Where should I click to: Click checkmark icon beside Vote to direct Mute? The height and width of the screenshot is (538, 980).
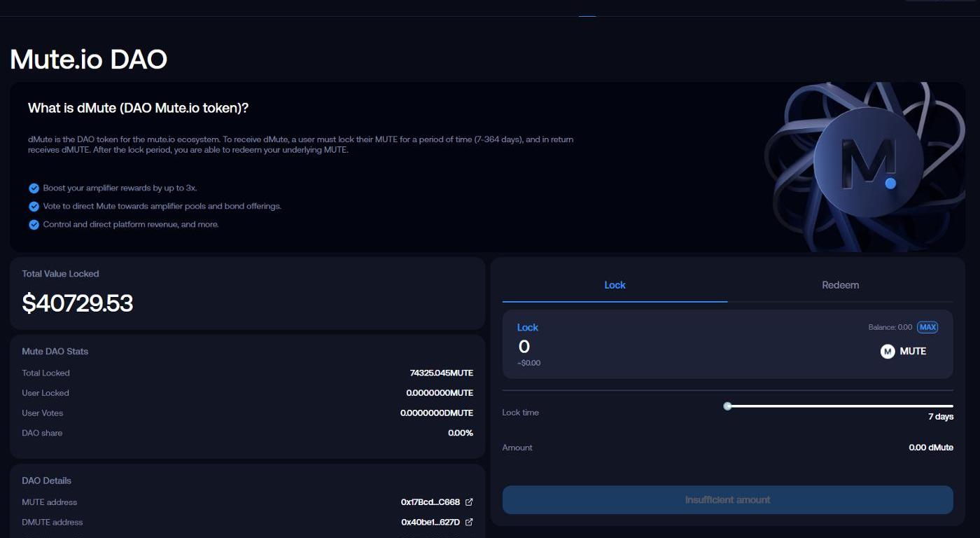click(x=34, y=207)
